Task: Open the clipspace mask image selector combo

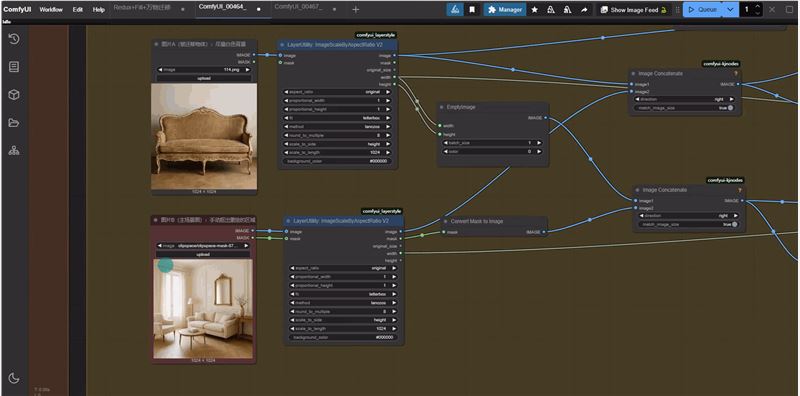Action: 204,245
